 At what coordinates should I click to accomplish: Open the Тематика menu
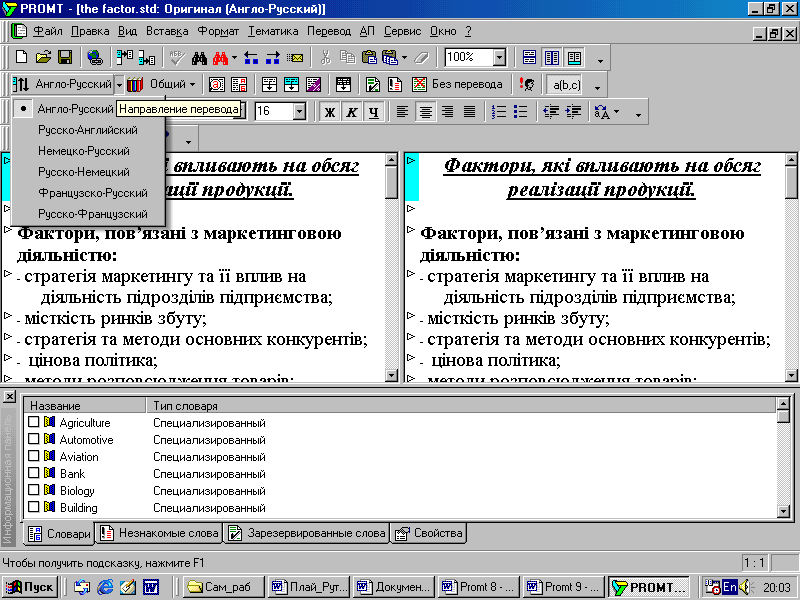pyautogui.click(x=273, y=31)
